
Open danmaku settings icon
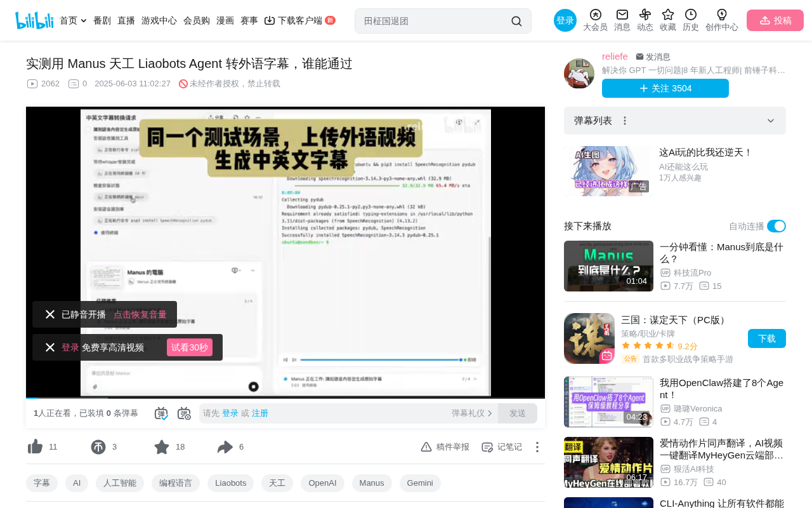[184, 413]
